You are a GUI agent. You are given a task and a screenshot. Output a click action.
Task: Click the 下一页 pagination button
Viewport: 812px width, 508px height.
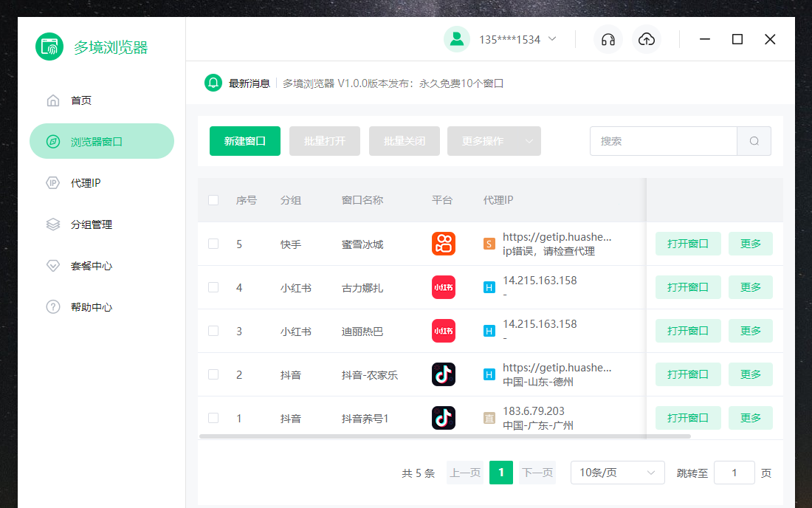[x=537, y=473]
